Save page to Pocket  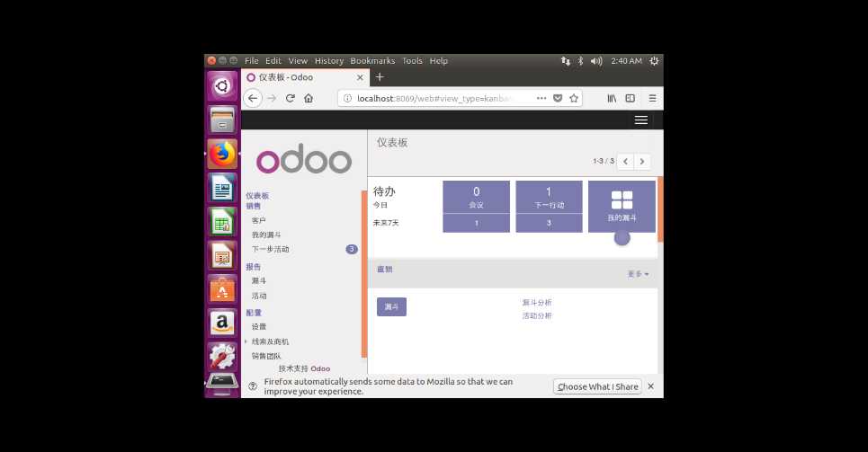[558, 98]
